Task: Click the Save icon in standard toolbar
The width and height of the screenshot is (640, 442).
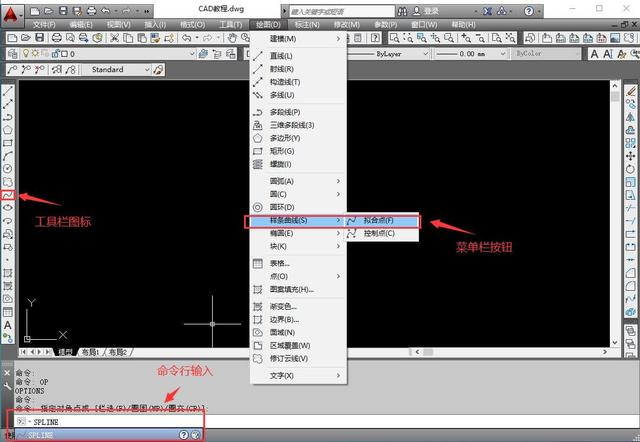Action: tap(40, 38)
